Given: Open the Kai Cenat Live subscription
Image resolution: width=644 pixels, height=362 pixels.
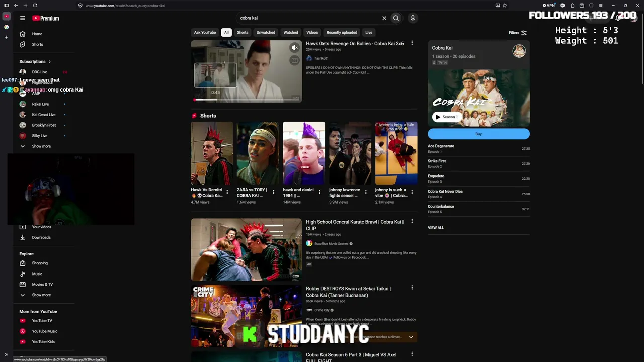Looking at the screenshot, I should (x=44, y=115).
